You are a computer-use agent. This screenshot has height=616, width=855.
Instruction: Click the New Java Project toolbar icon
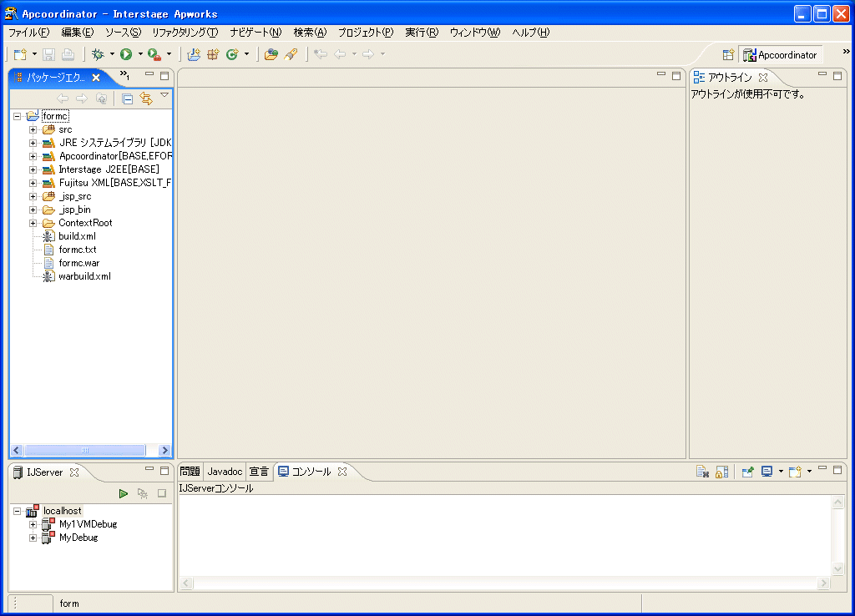coord(194,54)
